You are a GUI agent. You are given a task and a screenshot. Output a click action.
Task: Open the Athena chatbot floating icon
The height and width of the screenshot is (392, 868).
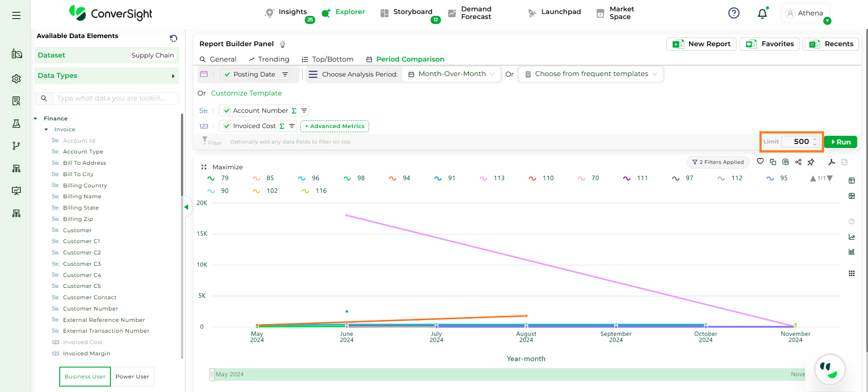(x=830, y=369)
